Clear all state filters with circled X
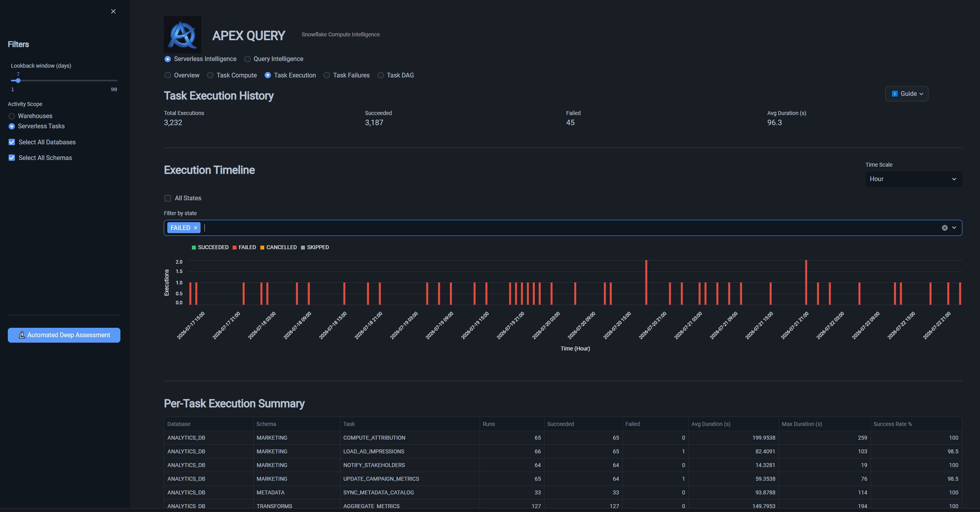Screen dimensions: 980x512 point(944,228)
